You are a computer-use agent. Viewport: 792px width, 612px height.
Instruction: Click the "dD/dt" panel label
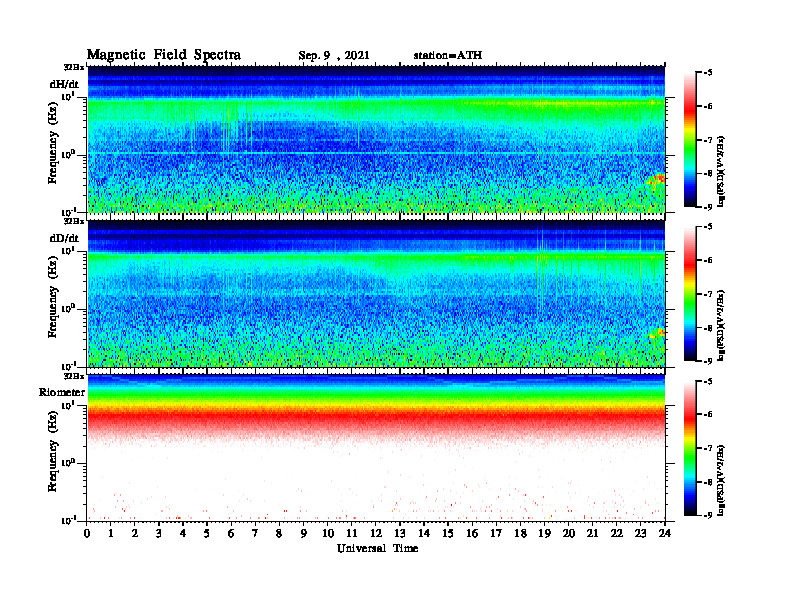64,238
